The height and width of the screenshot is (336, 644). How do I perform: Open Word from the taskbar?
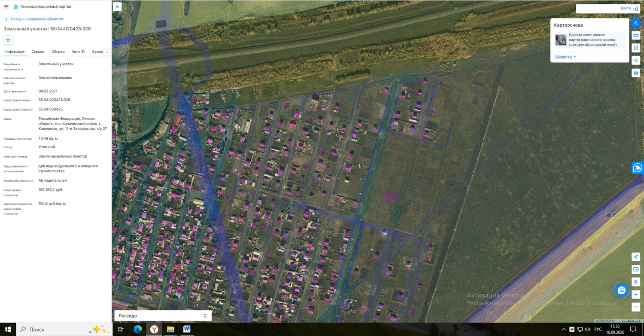click(187, 329)
